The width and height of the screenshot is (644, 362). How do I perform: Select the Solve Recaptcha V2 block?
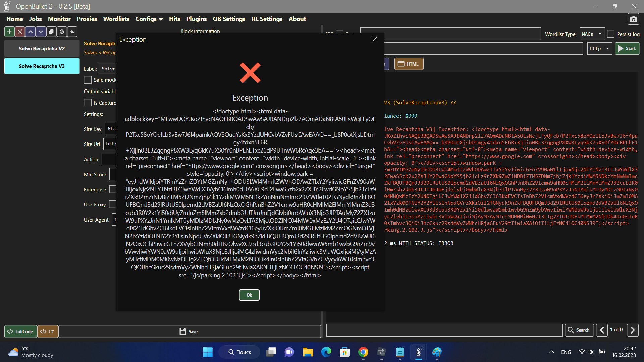(42, 49)
